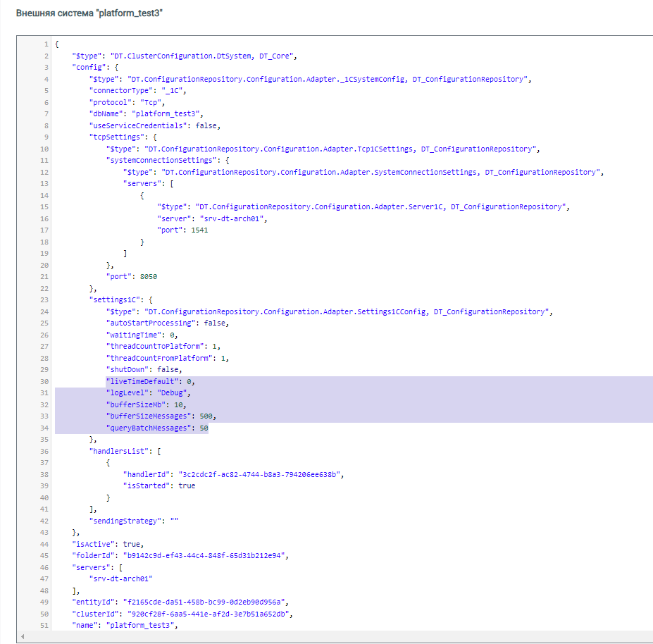Click the horizontal scrollbar left arrow
This screenshot has height=644, width=653.
pos(23,637)
